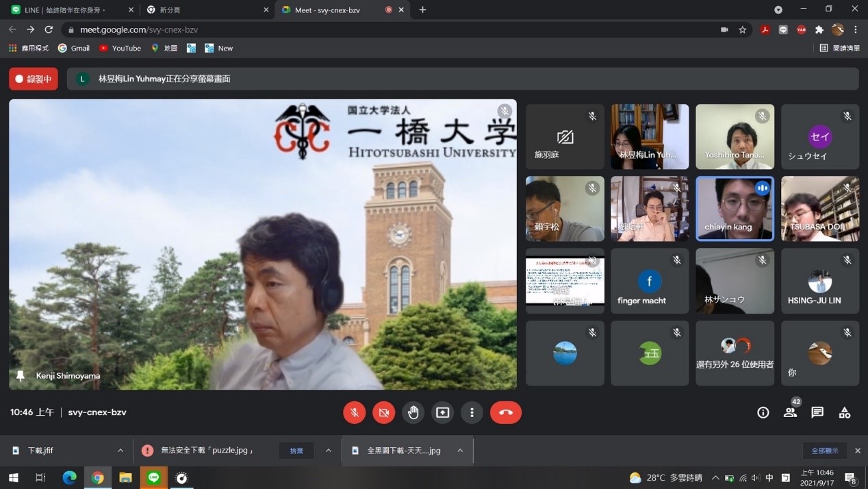Go forward in browser history

click(x=30, y=29)
